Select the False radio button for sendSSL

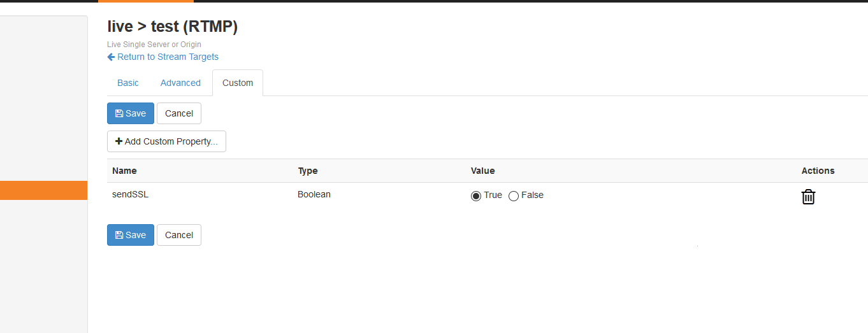point(514,196)
